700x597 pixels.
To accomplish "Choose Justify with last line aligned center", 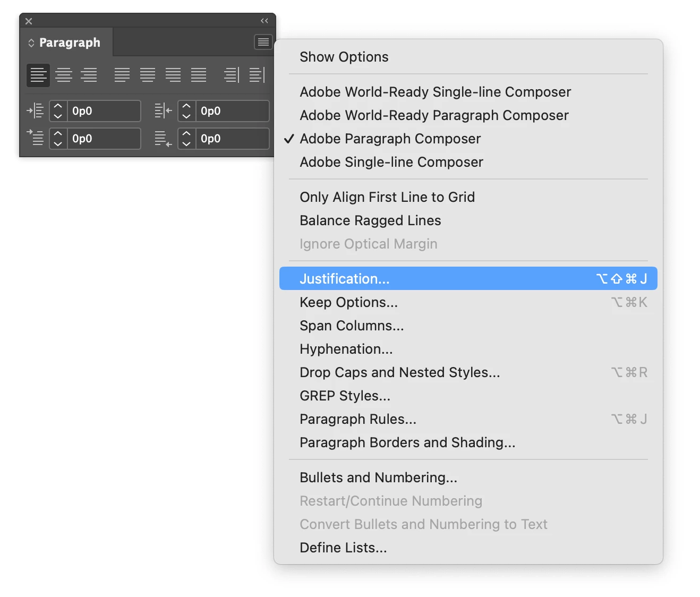I will point(148,75).
